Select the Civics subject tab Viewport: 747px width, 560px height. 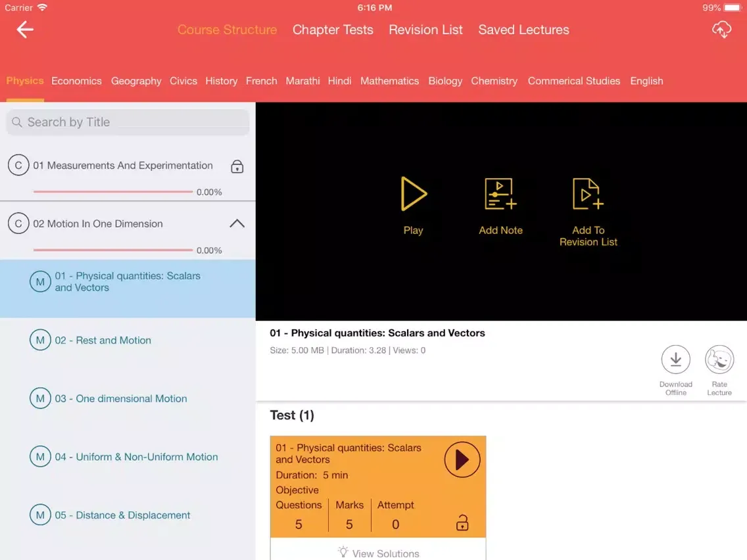tap(183, 81)
